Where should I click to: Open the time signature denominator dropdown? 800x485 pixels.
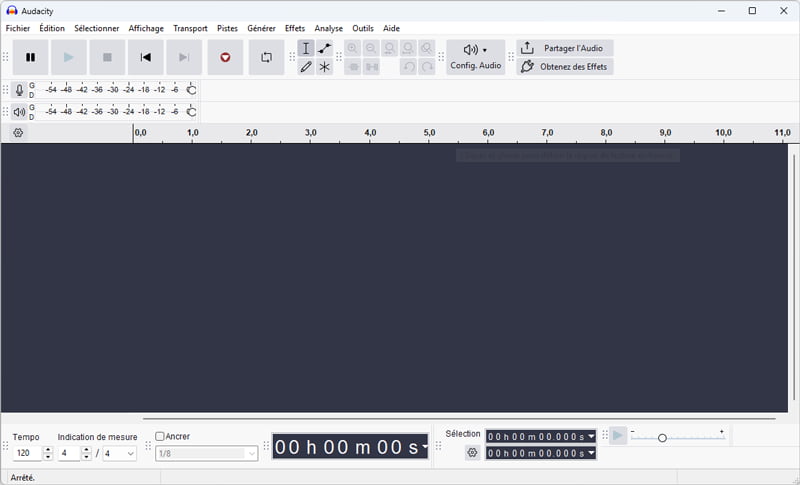pos(119,453)
